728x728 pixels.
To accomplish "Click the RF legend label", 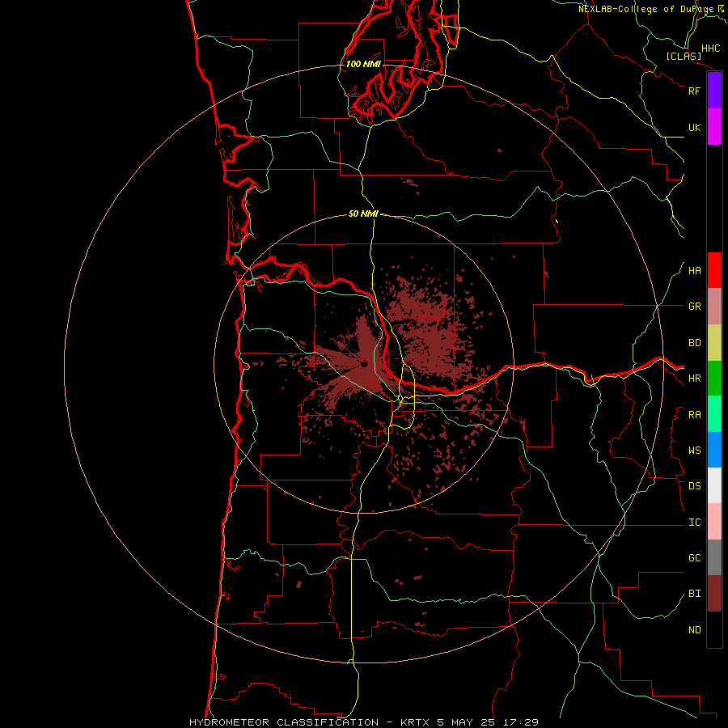I will (x=694, y=91).
